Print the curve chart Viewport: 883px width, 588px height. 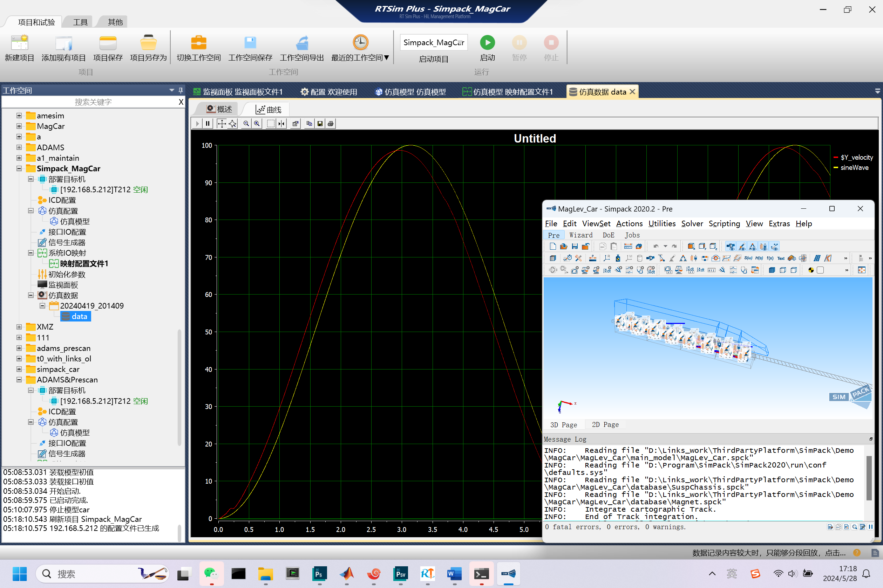point(331,123)
